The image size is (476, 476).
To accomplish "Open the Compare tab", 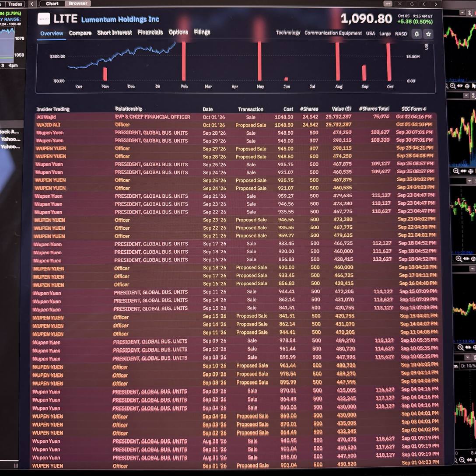I will click(x=80, y=33).
